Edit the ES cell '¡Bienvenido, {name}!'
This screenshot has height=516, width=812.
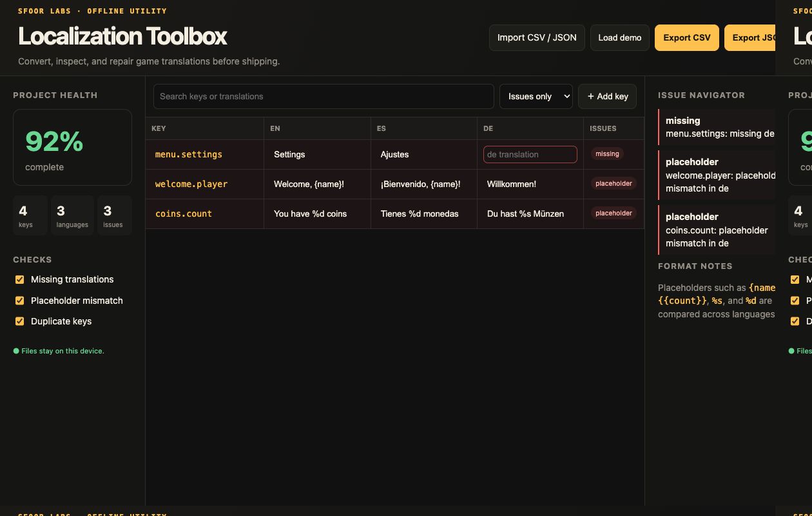pyautogui.click(x=423, y=184)
